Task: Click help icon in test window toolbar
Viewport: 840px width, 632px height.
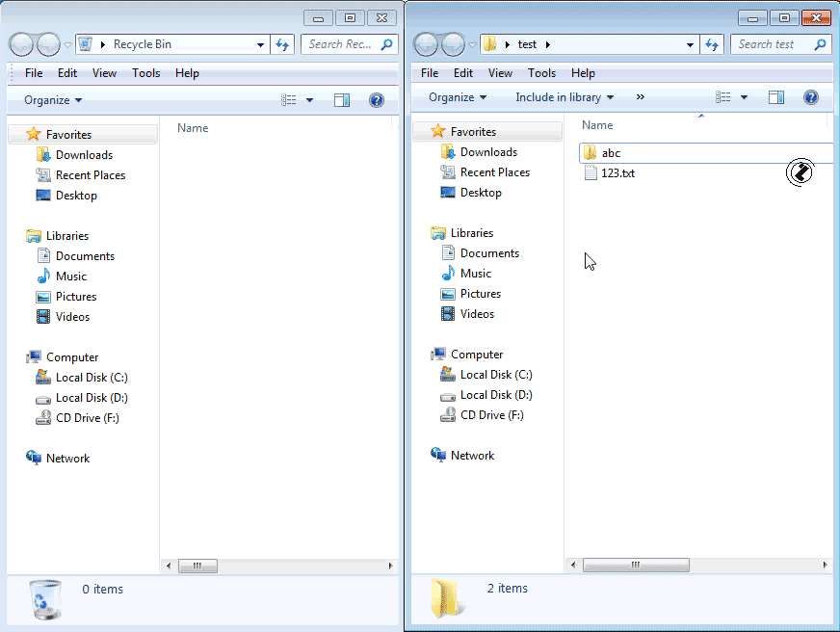Action: (x=811, y=97)
